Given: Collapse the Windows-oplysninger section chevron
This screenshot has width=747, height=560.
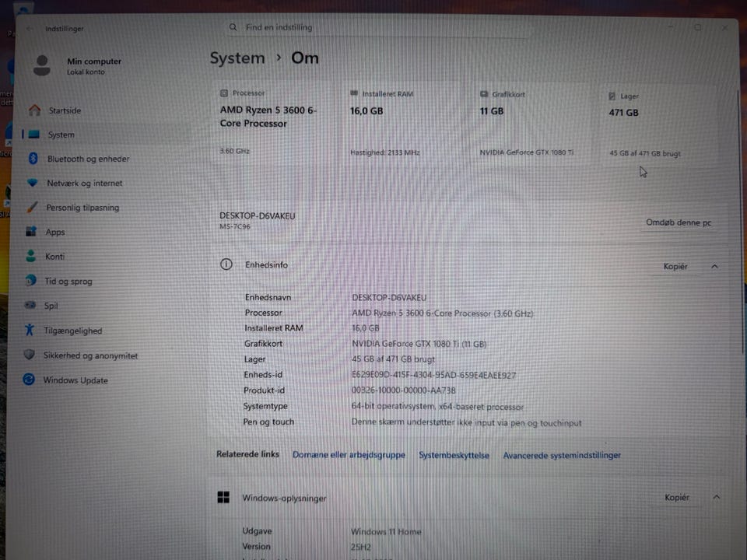Looking at the screenshot, I should pyautogui.click(x=716, y=497).
